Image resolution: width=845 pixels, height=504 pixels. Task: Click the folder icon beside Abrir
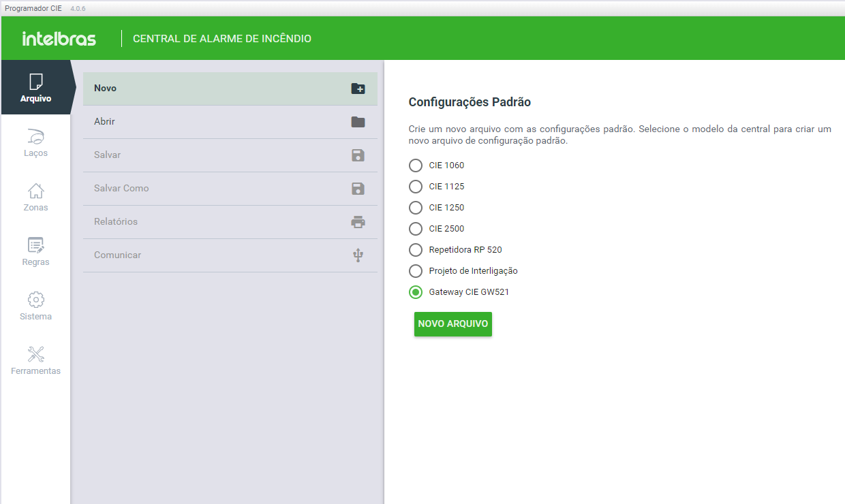tap(358, 122)
